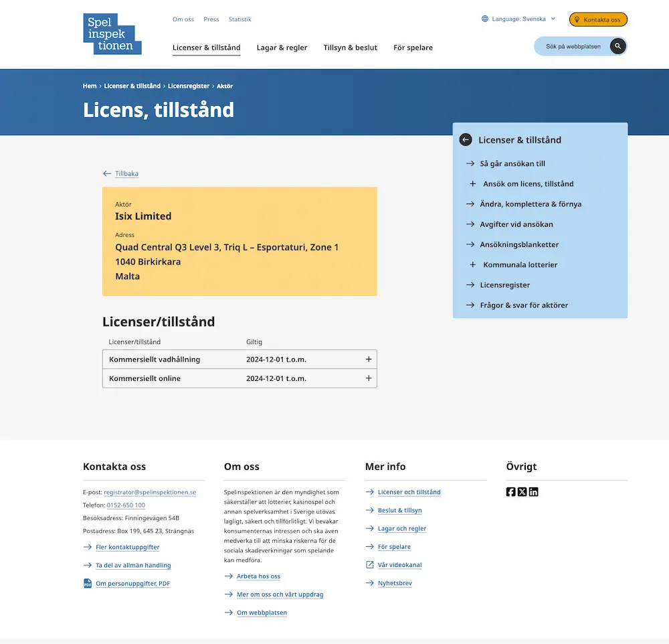Open the Tillsyn & beslut menu
The image size is (669, 644).
coord(351,48)
